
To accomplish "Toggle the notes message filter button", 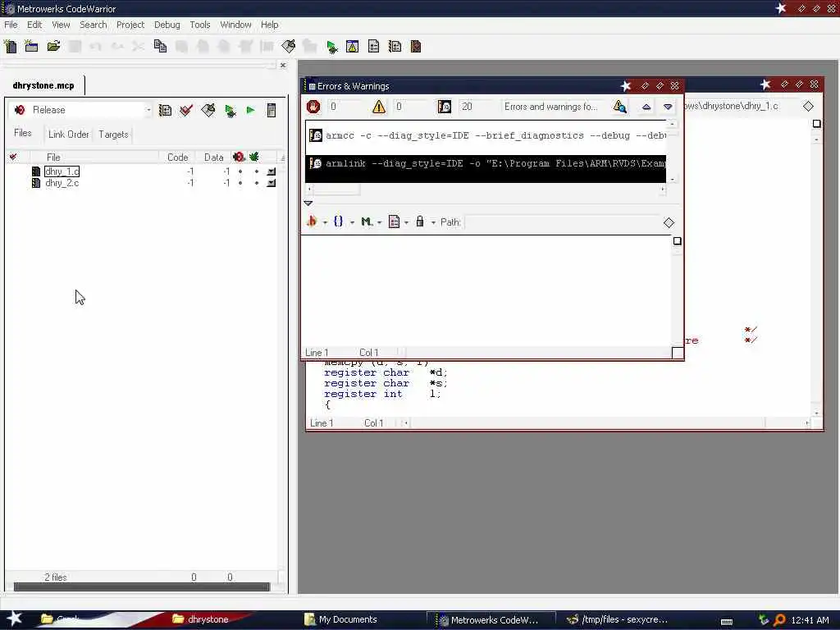I will (x=444, y=107).
